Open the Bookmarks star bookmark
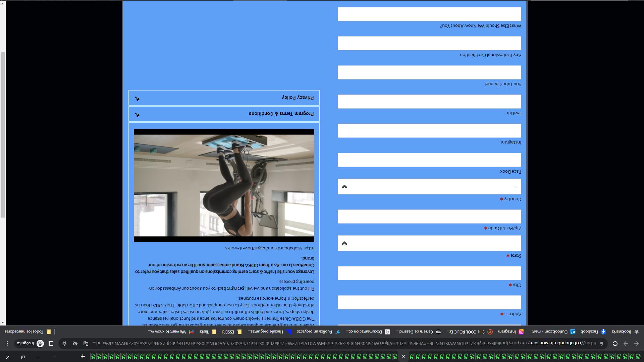 625,332
